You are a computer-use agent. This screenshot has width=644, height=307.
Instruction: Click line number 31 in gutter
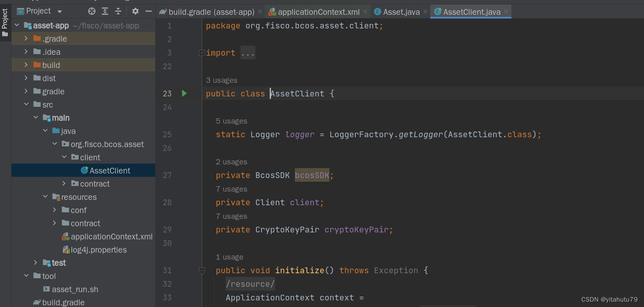tap(167, 270)
